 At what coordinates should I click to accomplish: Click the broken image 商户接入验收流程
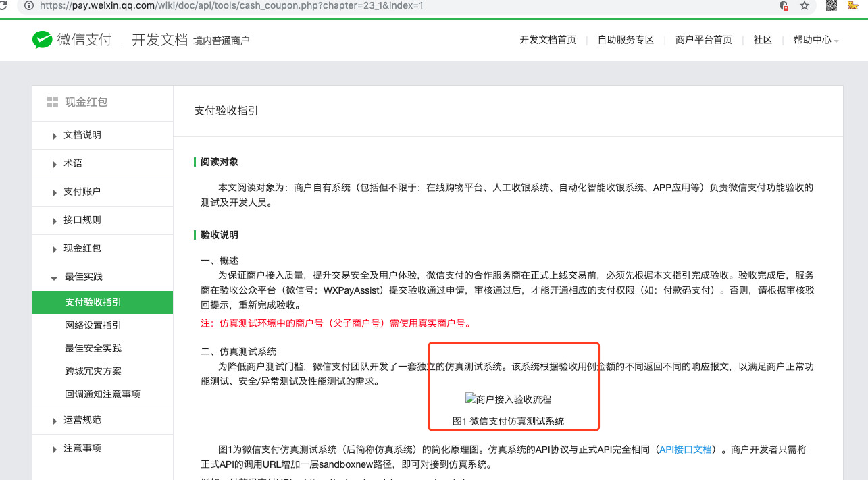coord(508,399)
